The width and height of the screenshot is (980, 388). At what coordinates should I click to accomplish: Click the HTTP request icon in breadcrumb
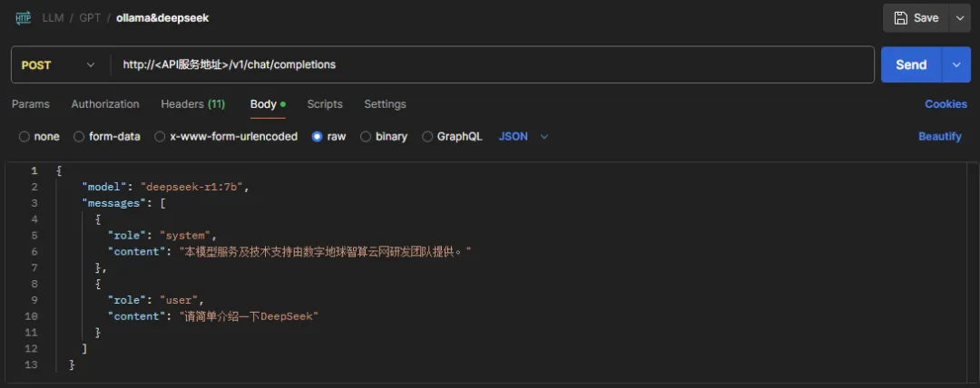[23, 18]
